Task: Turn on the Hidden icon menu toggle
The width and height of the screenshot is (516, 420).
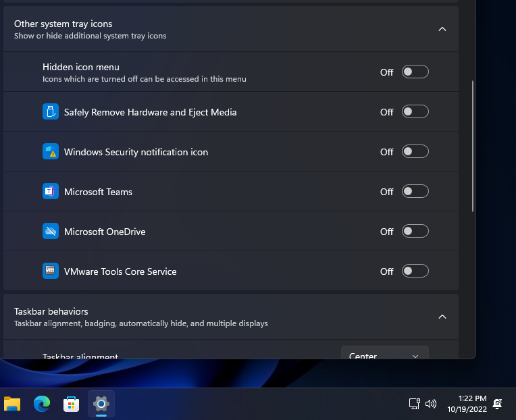Action: (x=415, y=72)
